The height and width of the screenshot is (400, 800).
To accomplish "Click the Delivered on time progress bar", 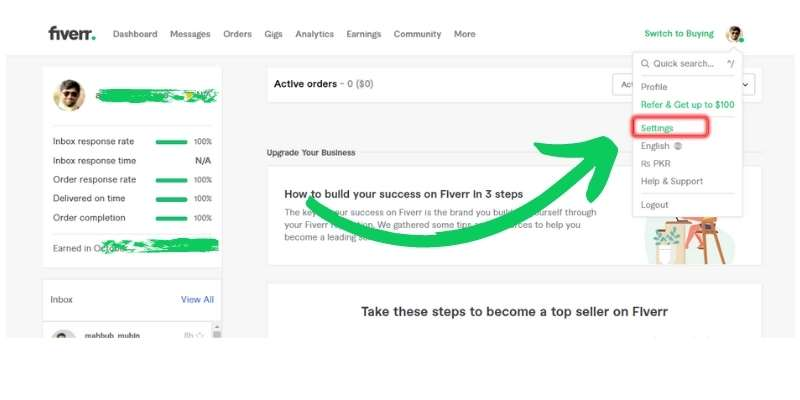I will pyautogui.click(x=171, y=199).
